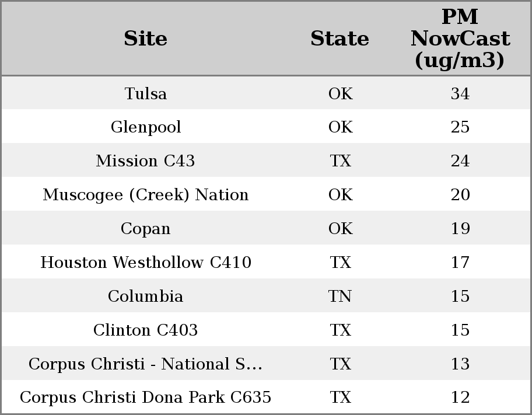Image resolution: width=532 pixels, height=415 pixels.
Task: Select the PM value 34 for Tulsa
Action: [x=460, y=93]
